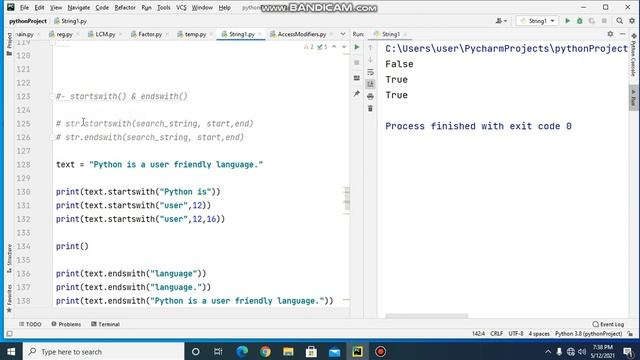Go to previous highlighted problem arrow
Screen dimensions: 640x360
click(x=334, y=47)
